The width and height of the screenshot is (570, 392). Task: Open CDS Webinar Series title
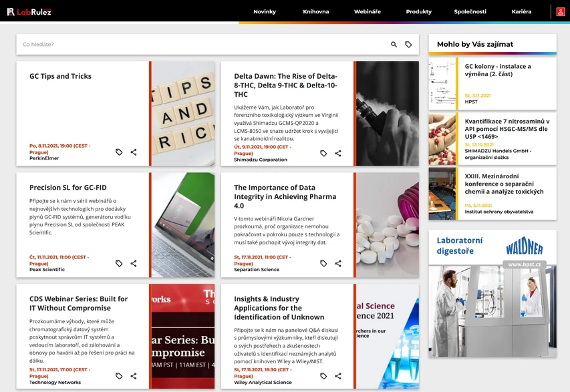pos(79,303)
